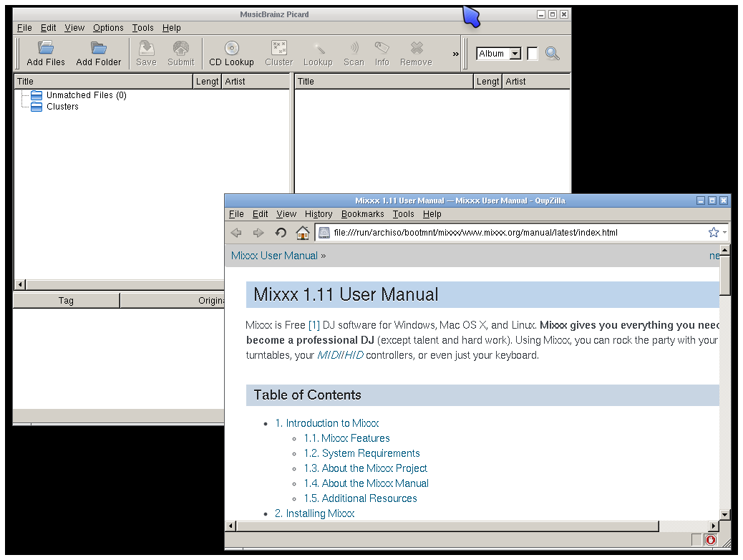The image size is (743, 560).
Task: Bookmark this page with the star icon
Action: tap(713, 232)
